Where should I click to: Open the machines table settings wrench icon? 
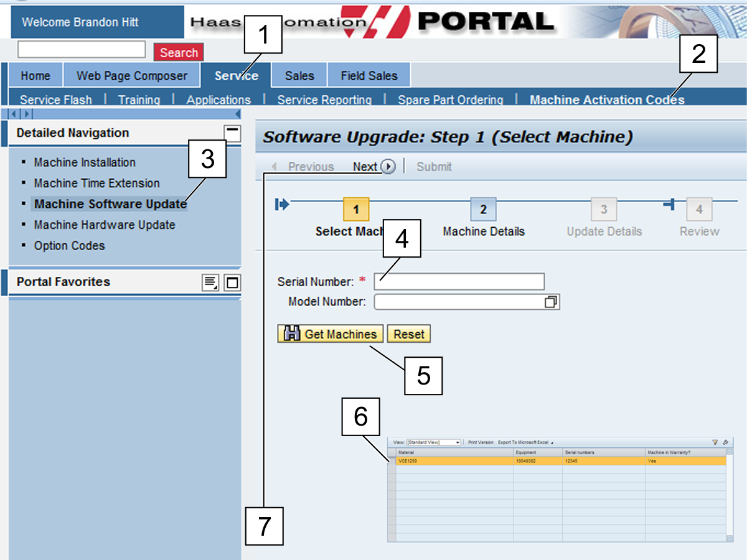726,442
